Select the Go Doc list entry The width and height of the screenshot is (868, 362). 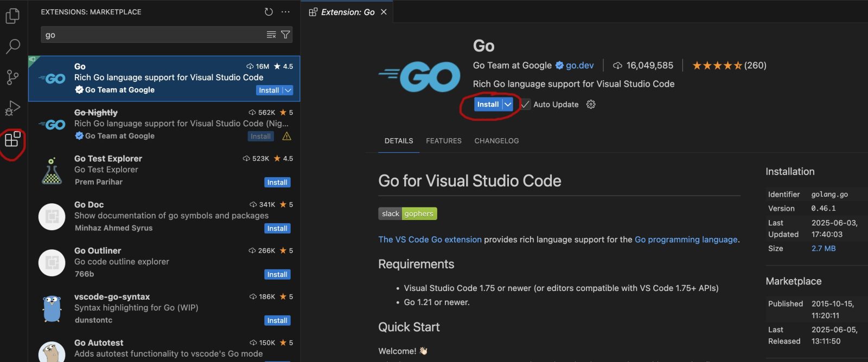pos(164,217)
